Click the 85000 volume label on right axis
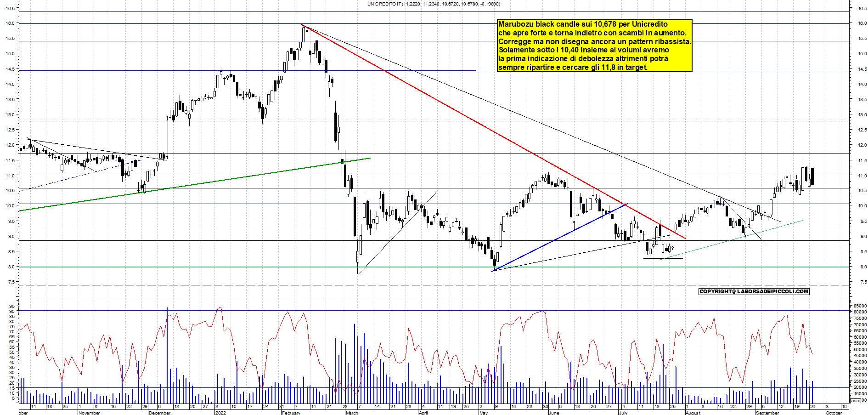Screen dimensions: 868x415 pos(860,306)
